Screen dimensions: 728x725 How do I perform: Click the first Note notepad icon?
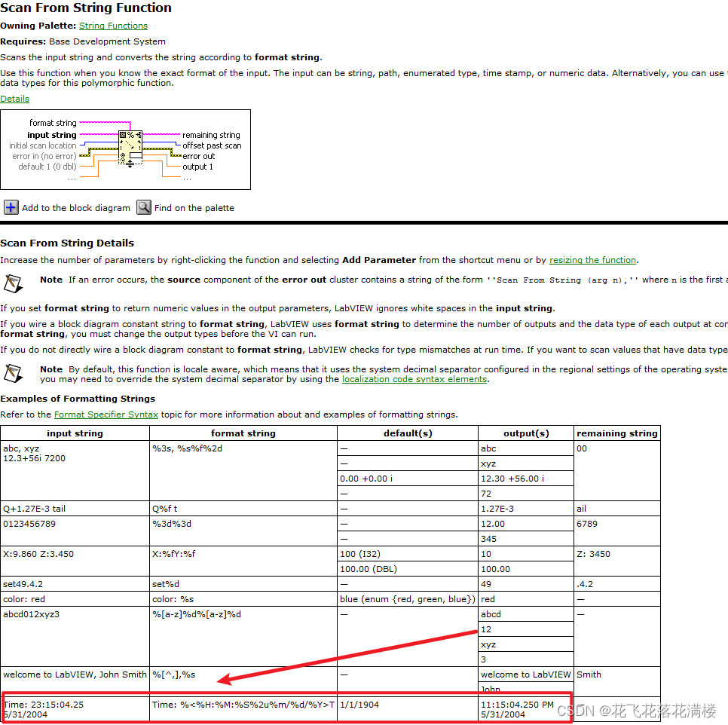(13, 283)
